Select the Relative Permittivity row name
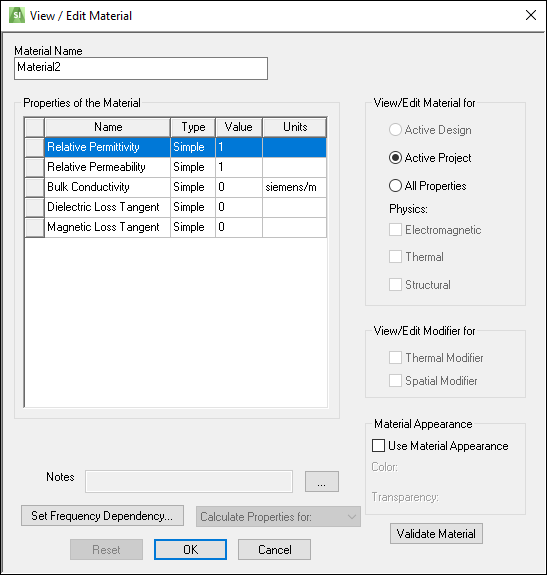 (107, 147)
